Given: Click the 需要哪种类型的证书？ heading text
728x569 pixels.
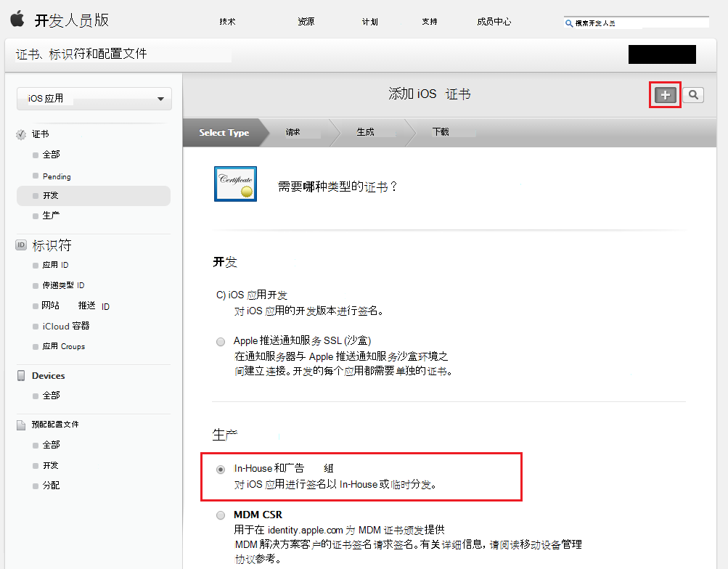Looking at the screenshot, I should pos(338,187).
